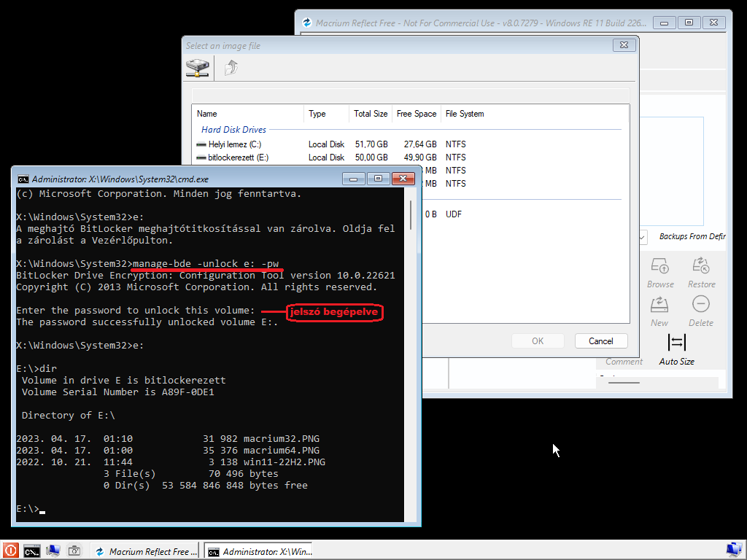Viewport: 747px width, 560px height.
Task: Click the screenshot camera icon on taskbar
Action: pos(74,551)
